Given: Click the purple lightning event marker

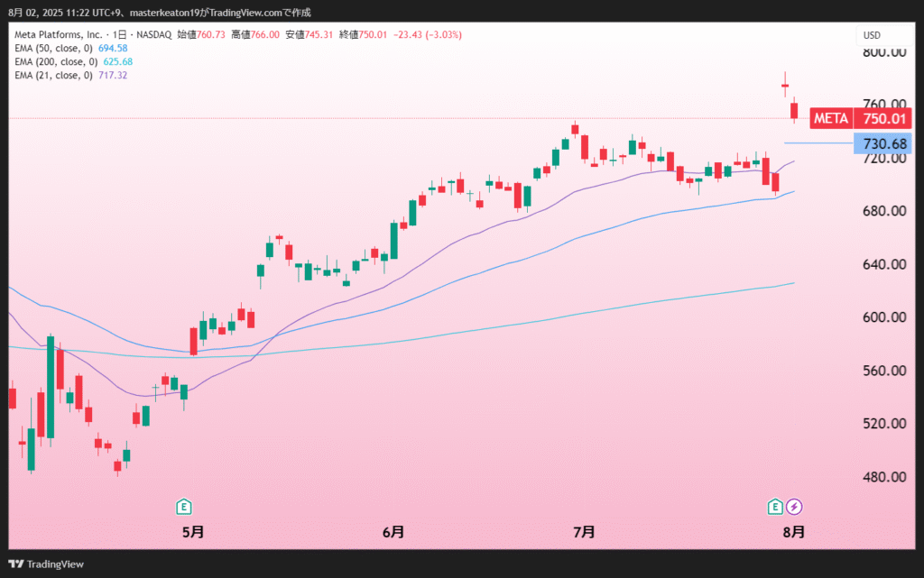Looking at the screenshot, I should (794, 507).
